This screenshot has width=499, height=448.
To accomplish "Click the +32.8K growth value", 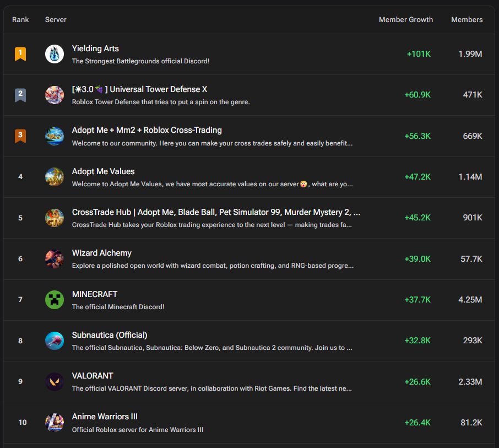I will [x=417, y=341].
